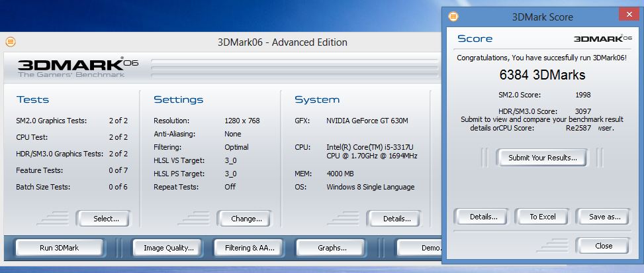The image size is (644, 273).
Task: Click the 3DMARK06 logo in the main window
Action: (x=78, y=67)
